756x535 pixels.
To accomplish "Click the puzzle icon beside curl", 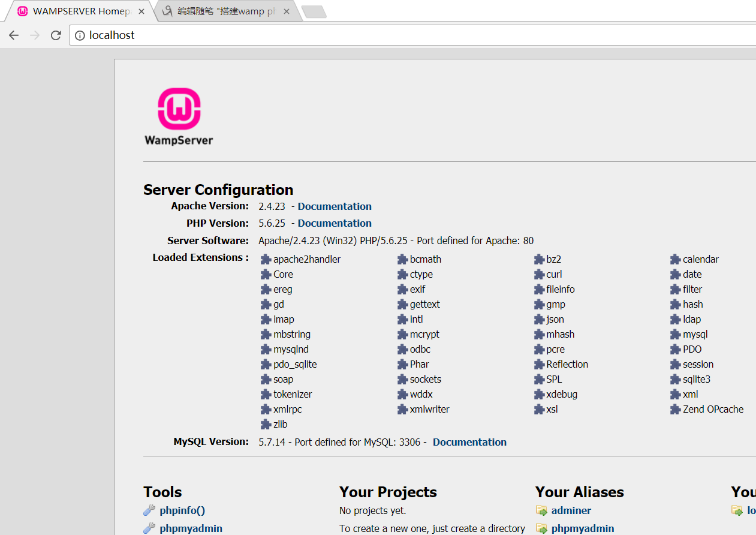I will pos(540,274).
